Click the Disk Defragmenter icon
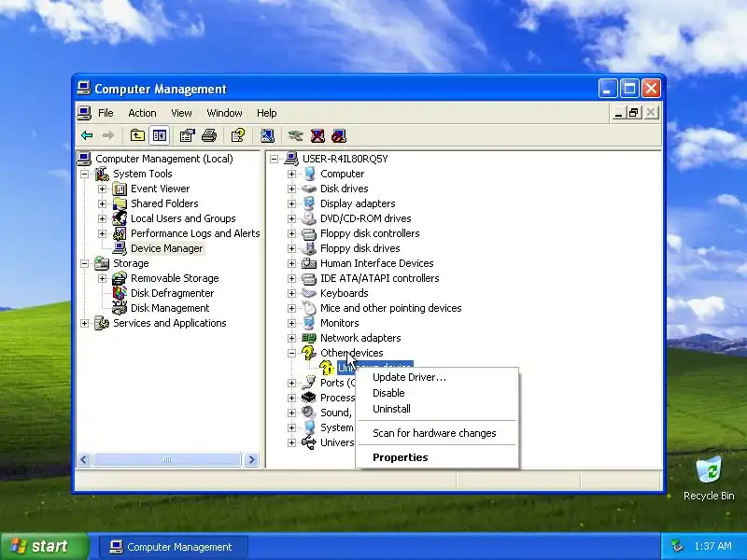The width and height of the screenshot is (747, 560). tap(120, 293)
